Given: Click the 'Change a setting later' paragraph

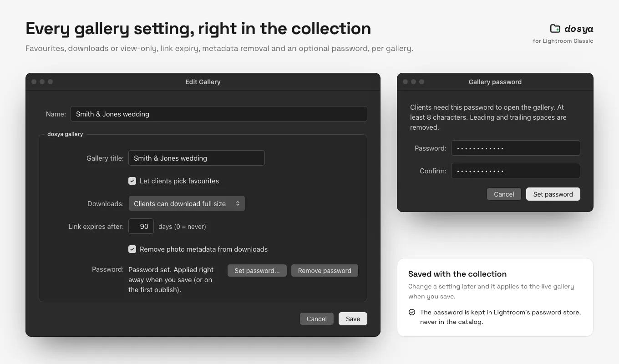Looking at the screenshot, I should pos(491,291).
